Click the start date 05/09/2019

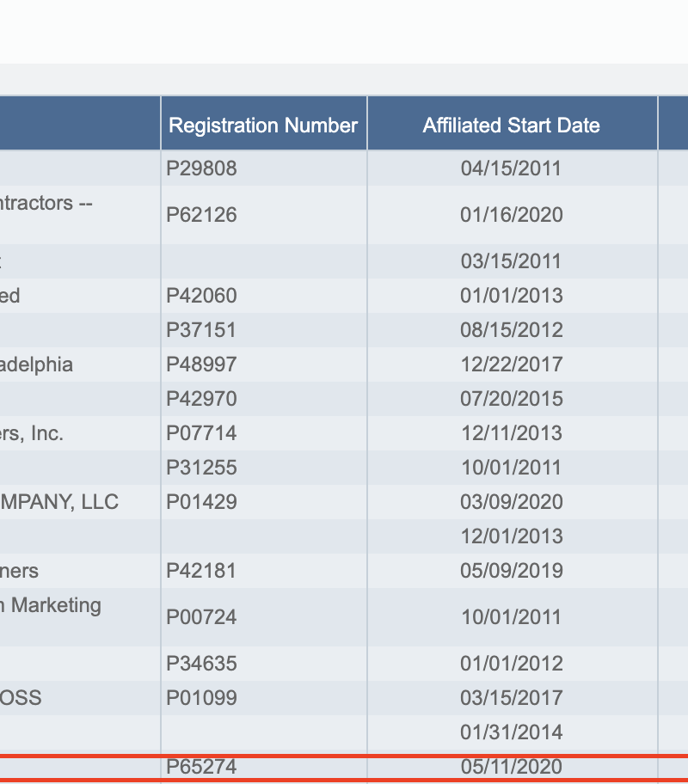[x=512, y=571]
